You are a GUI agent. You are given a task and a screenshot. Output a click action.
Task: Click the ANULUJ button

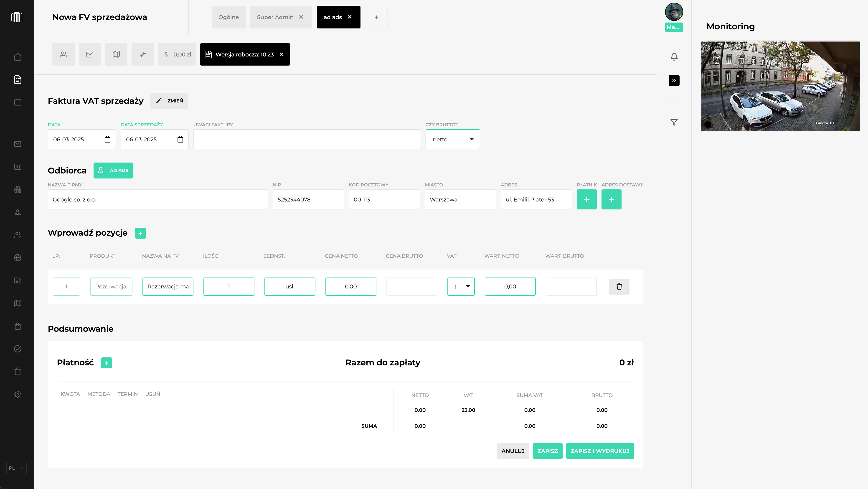[513, 451]
